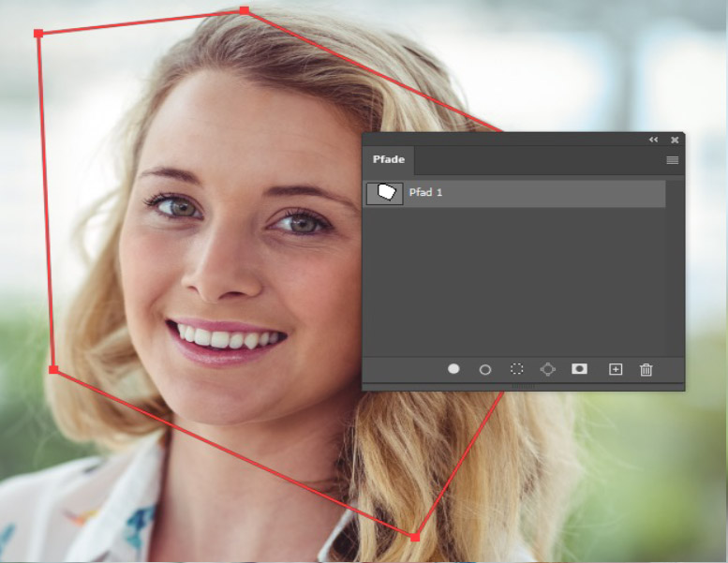Close the Pfade panel
Viewport: 728px width, 563px height.
tap(675, 140)
